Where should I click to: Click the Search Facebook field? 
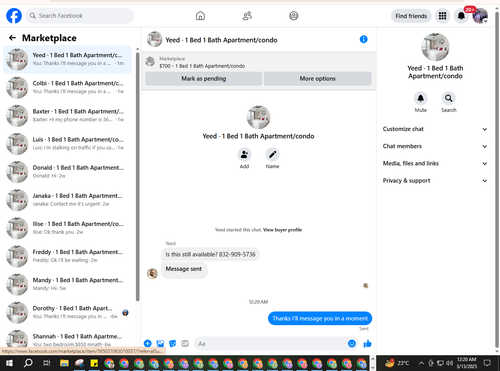pos(80,16)
